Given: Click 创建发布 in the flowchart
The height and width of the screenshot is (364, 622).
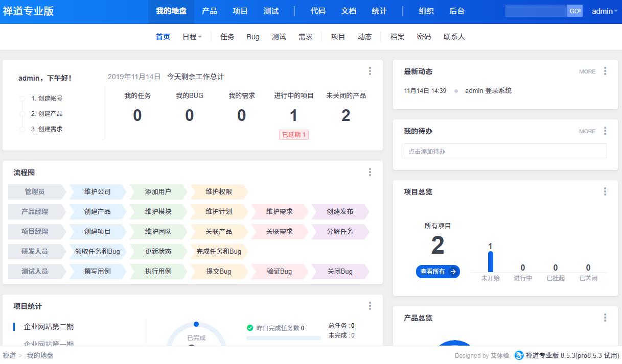Looking at the screenshot, I should (340, 211).
